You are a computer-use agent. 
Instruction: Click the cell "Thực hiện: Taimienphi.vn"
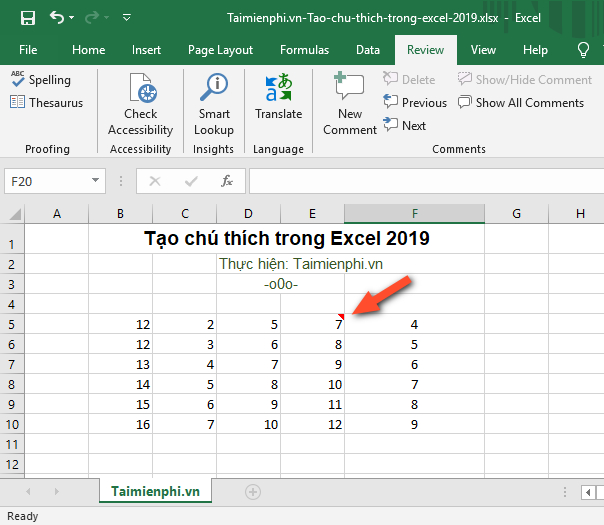(301, 264)
